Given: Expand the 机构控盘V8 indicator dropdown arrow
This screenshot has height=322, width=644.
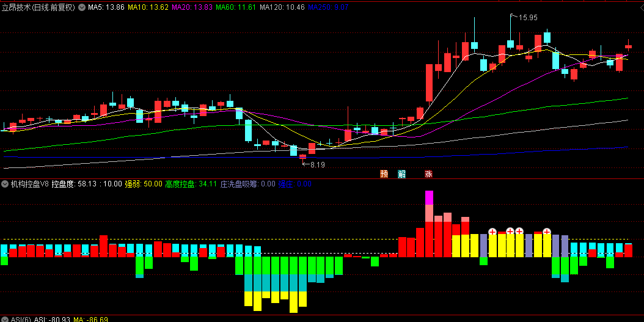Looking at the screenshot, I should (5, 183).
